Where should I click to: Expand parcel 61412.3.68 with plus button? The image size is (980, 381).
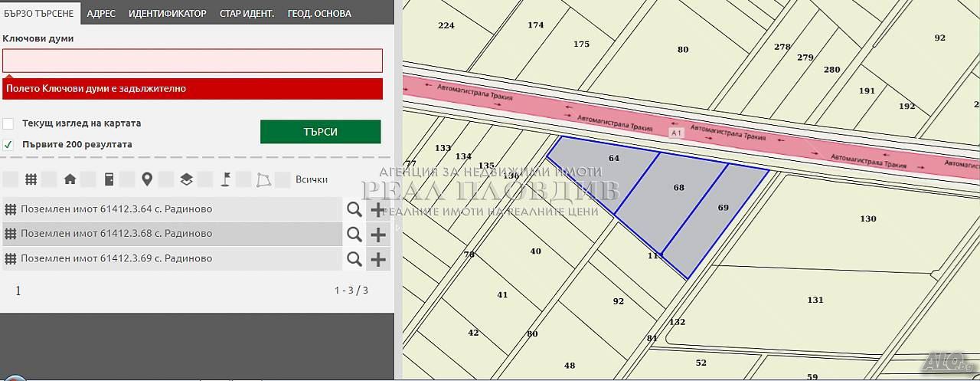click(378, 234)
